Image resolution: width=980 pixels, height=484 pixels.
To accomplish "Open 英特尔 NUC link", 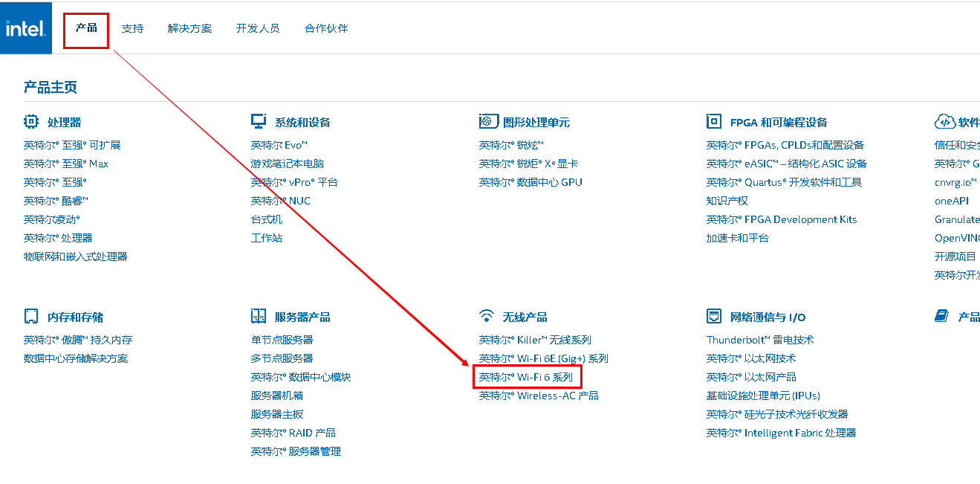I will point(281,201).
